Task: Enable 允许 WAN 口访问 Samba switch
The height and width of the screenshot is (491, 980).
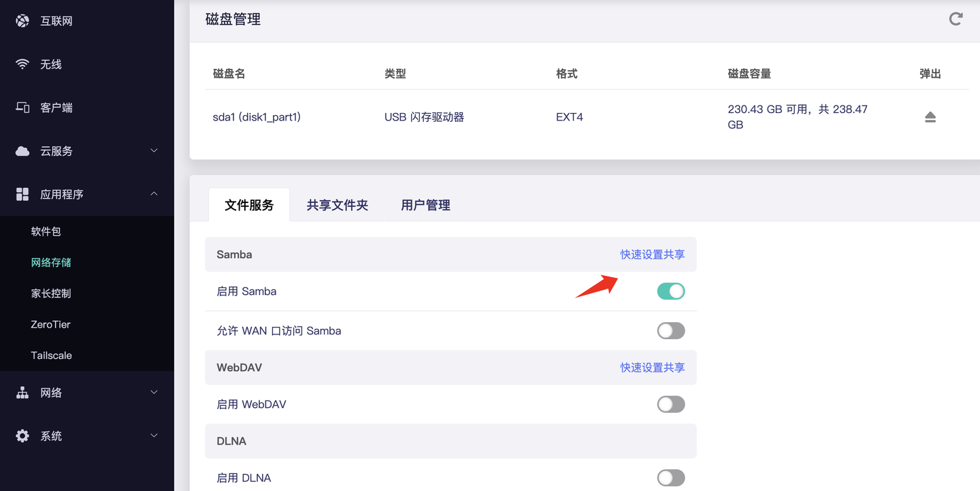Action: click(x=670, y=331)
